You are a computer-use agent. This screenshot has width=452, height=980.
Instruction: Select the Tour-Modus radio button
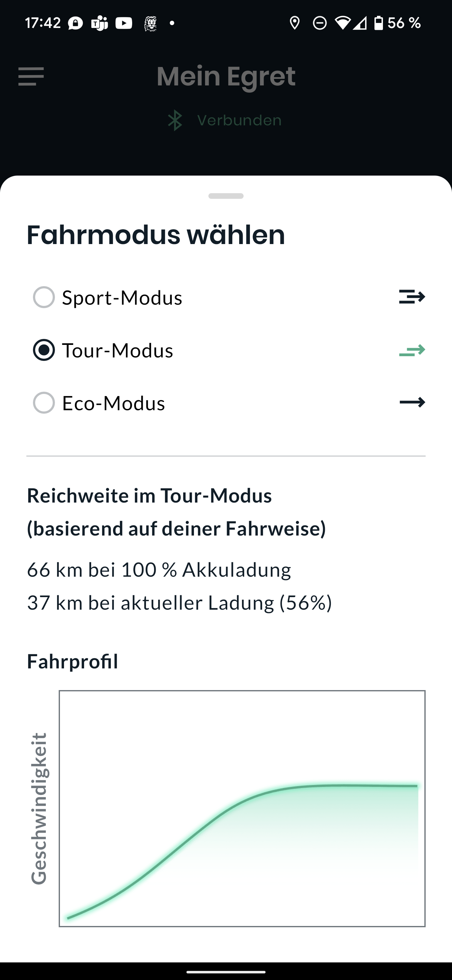[44, 350]
